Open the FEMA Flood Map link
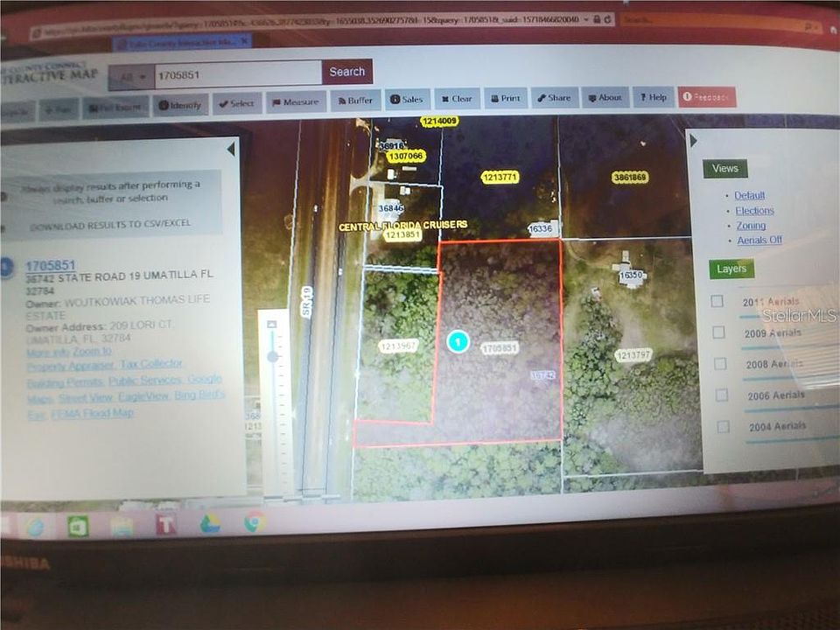 (x=93, y=413)
